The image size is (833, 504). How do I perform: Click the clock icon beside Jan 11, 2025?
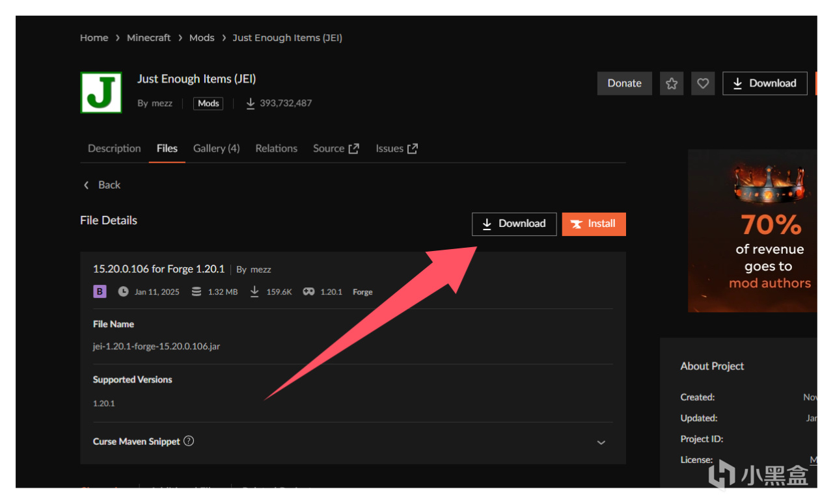[x=123, y=291]
